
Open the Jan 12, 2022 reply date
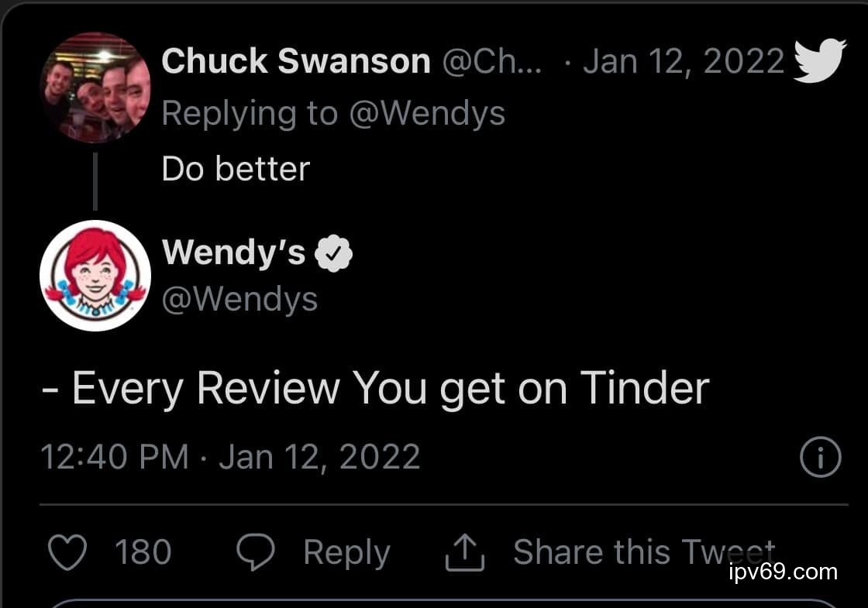click(684, 61)
